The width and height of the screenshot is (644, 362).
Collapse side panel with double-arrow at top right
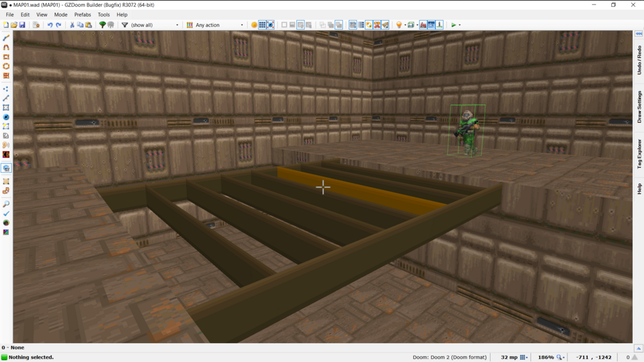pyautogui.click(x=639, y=34)
